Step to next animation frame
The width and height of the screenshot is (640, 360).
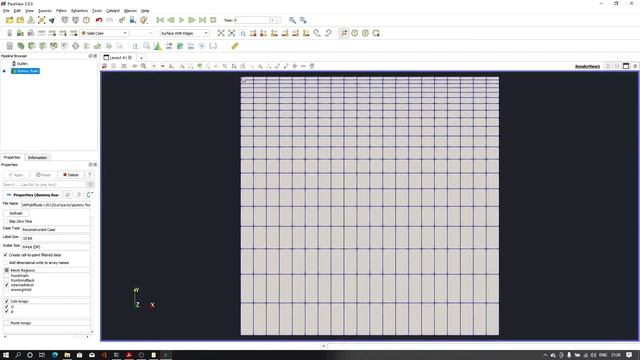pos(192,20)
